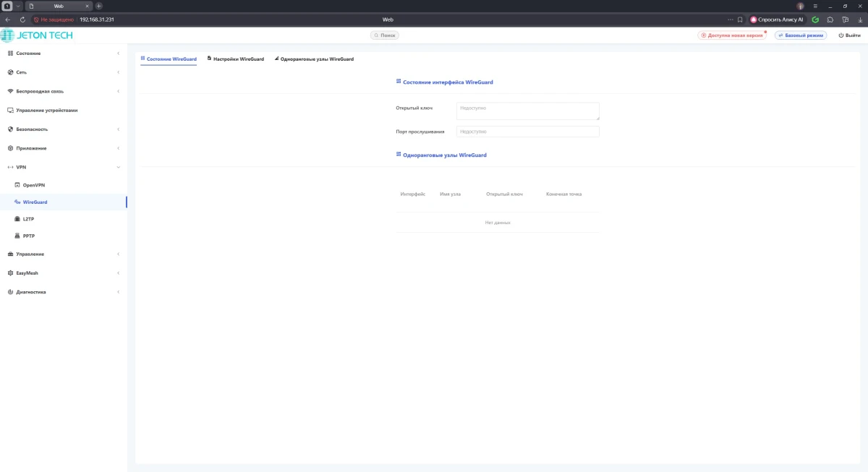Click the JETON TECH logo
This screenshot has height=472, width=868.
(x=37, y=35)
